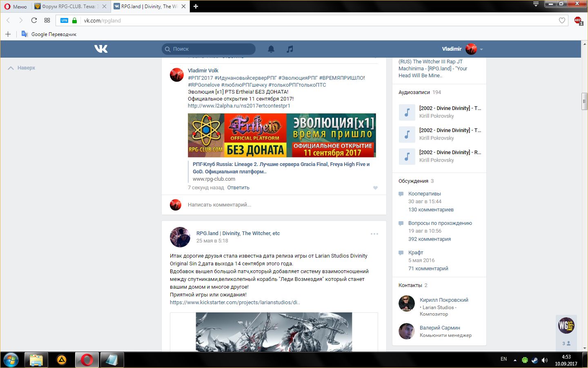Click Vladimir Volk comment avatar
The width and height of the screenshot is (588, 368).
tap(177, 74)
